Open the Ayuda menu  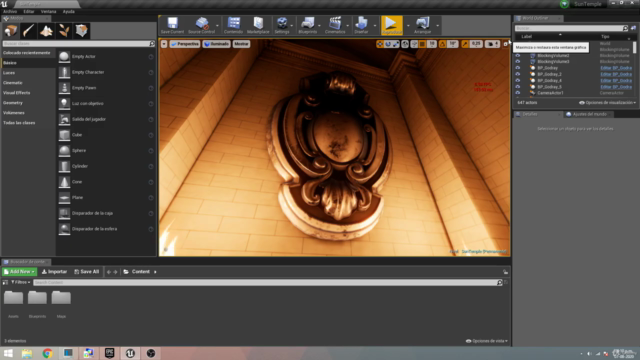pyautogui.click(x=69, y=11)
